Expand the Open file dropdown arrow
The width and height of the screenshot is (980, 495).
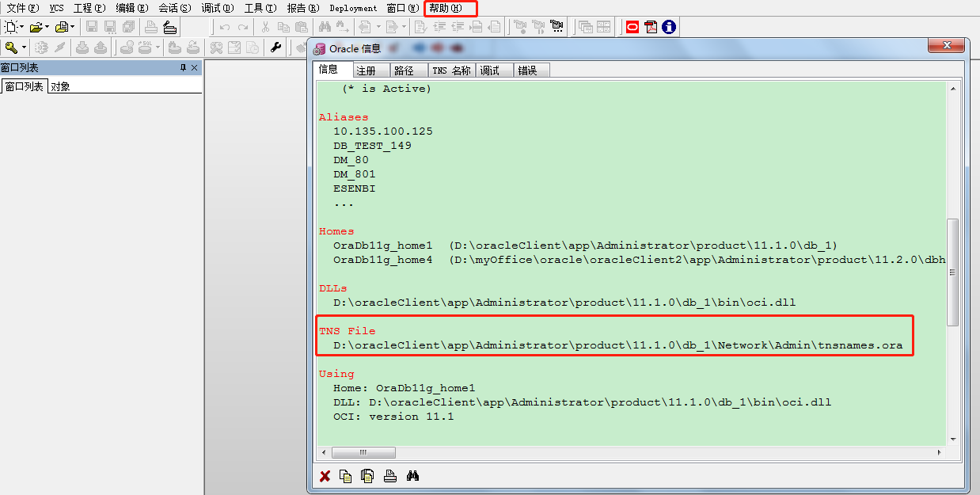coord(47,27)
